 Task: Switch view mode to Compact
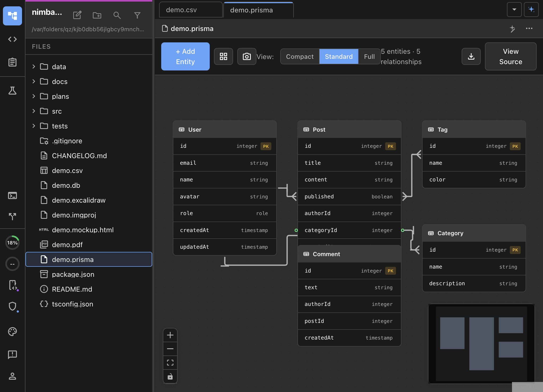[x=300, y=56]
